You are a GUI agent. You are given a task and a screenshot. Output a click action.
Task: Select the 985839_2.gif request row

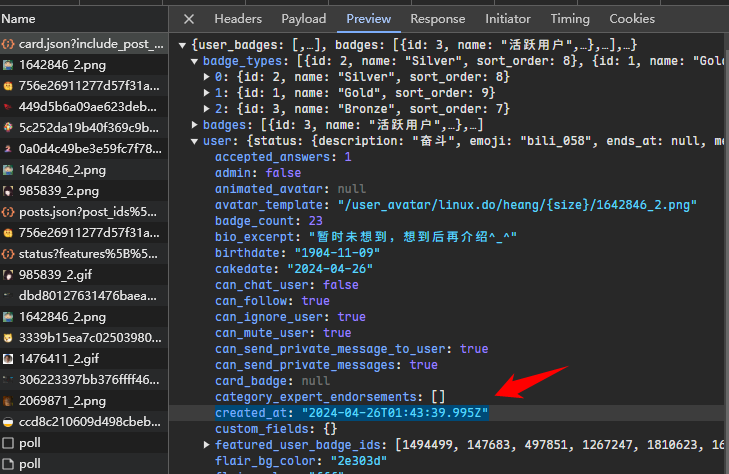click(x=84, y=275)
